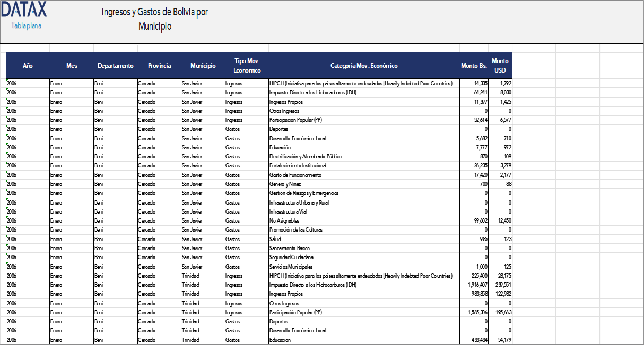Viewport: 644px width, 345px height.
Task: Click the Departamento column header
Action: click(115, 66)
